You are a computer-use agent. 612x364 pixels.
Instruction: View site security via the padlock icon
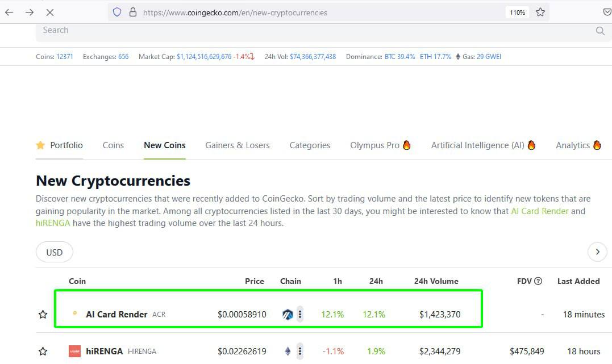(133, 12)
